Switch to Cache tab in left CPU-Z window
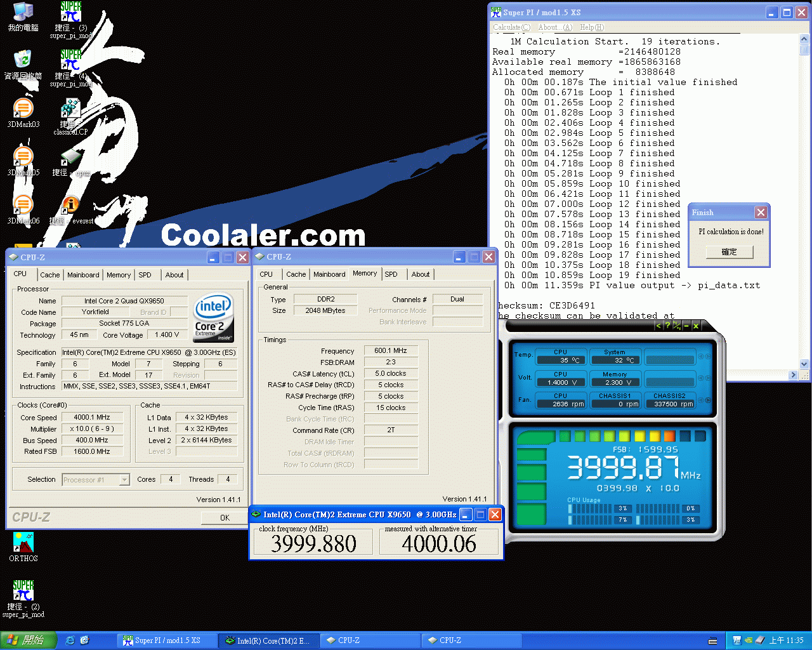Screen dimensions: 812x650 [50, 275]
